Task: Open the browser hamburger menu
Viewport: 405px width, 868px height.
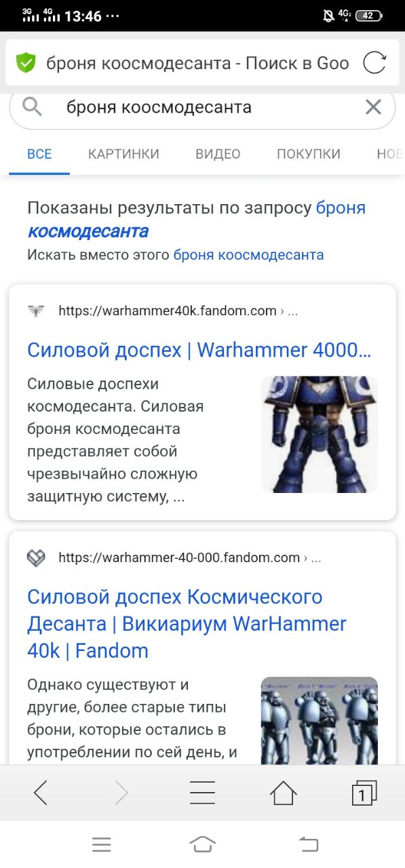Action: click(202, 792)
